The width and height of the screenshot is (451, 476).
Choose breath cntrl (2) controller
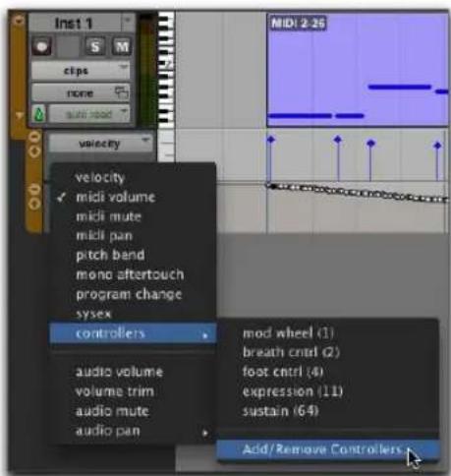point(327,352)
